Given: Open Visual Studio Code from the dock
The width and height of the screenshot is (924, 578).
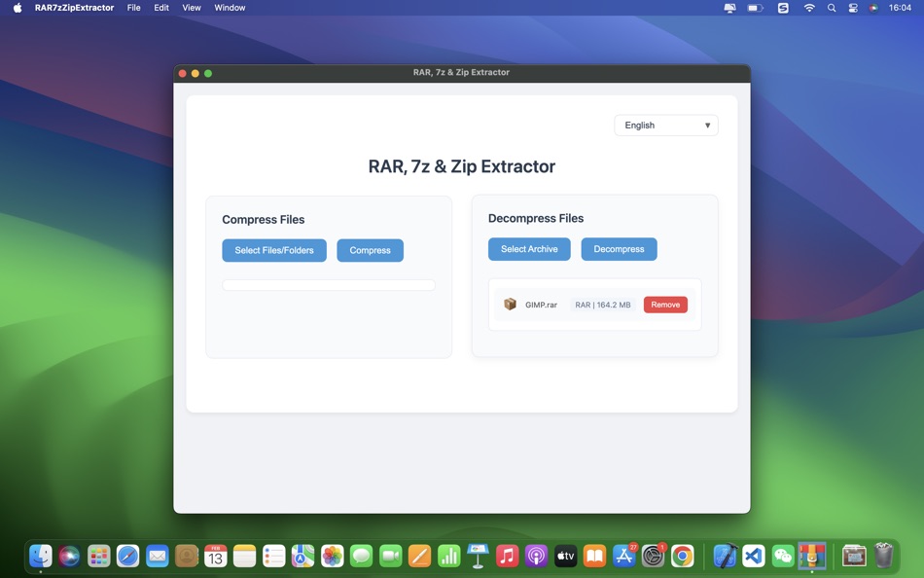Looking at the screenshot, I should point(754,556).
